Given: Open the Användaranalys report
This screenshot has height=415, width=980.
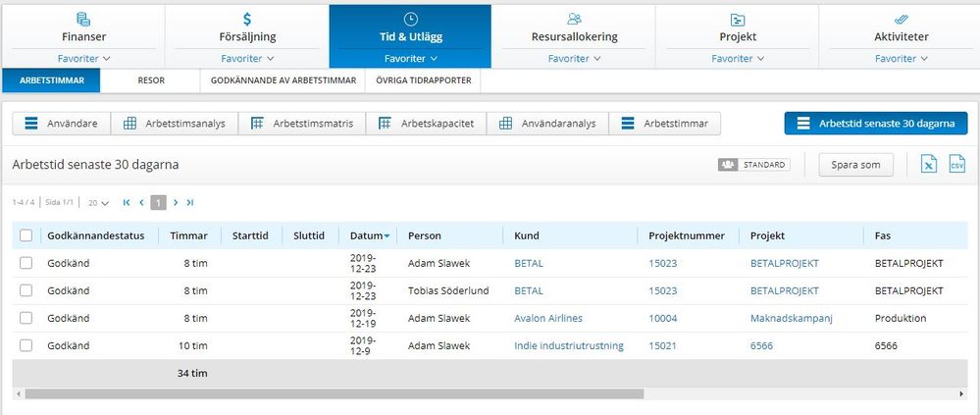Looking at the screenshot, I should [x=547, y=124].
